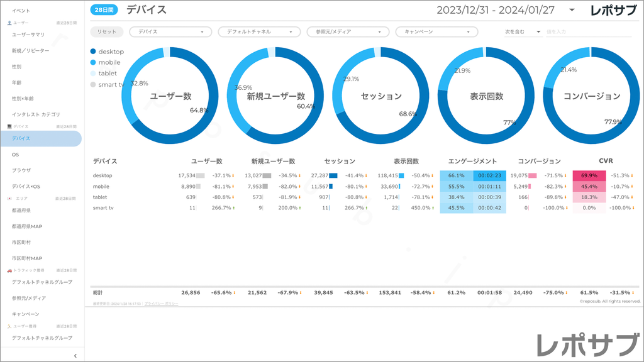The height and width of the screenshot is (362, 644).
Task: Expand the date range picker
Action: (572, 10)
